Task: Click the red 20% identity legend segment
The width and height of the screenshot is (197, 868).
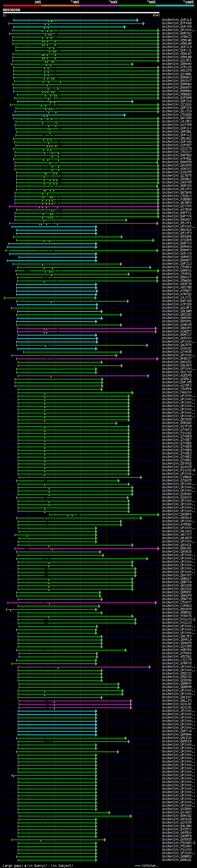Action: pyautogui.click(x=22, y=6)
